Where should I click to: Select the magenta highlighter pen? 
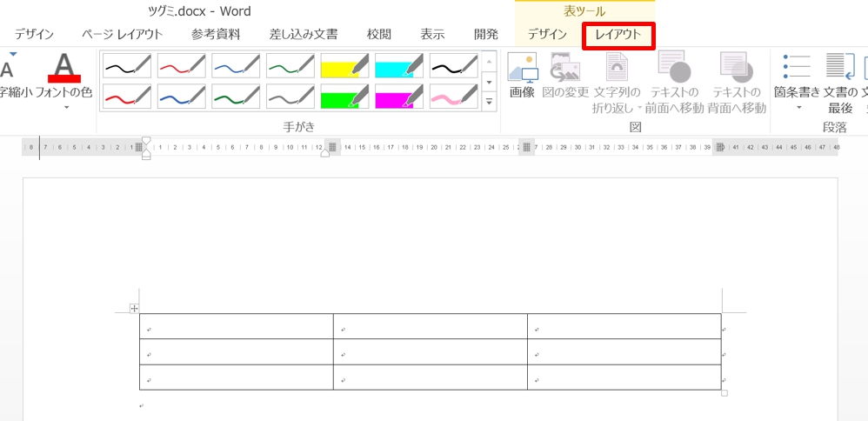coord(399,97)
